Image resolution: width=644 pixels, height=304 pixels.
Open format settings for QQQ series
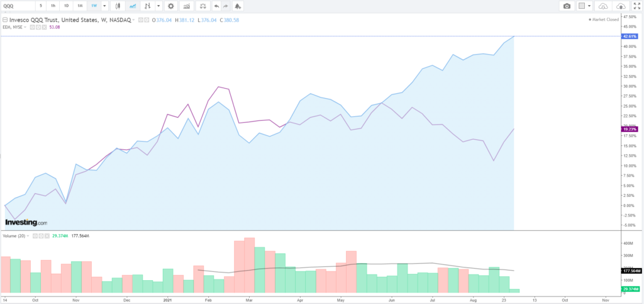(x=147, y=20)
